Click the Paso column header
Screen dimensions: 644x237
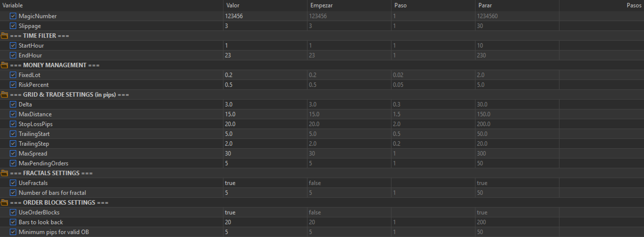point(432,5)
